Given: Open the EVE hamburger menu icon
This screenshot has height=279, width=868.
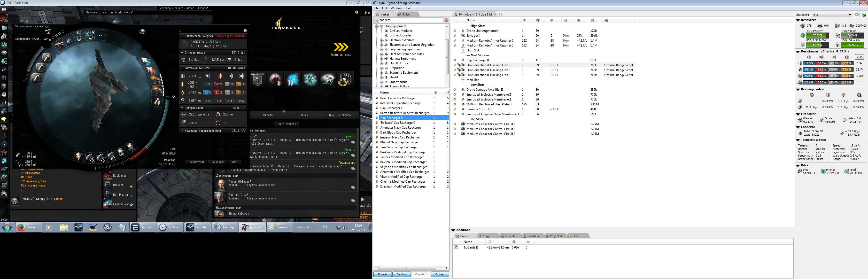Looking at the screenshot, I should click(x=4, y=10).
